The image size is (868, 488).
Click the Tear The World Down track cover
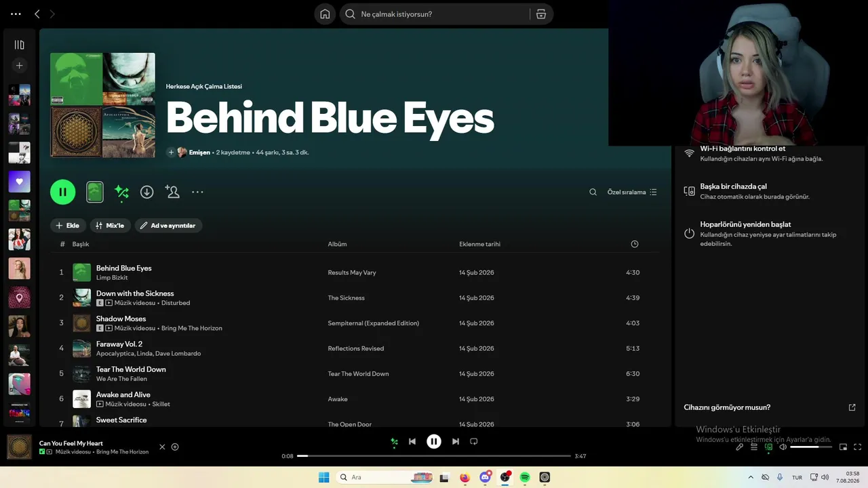click(x=81, y=373)
